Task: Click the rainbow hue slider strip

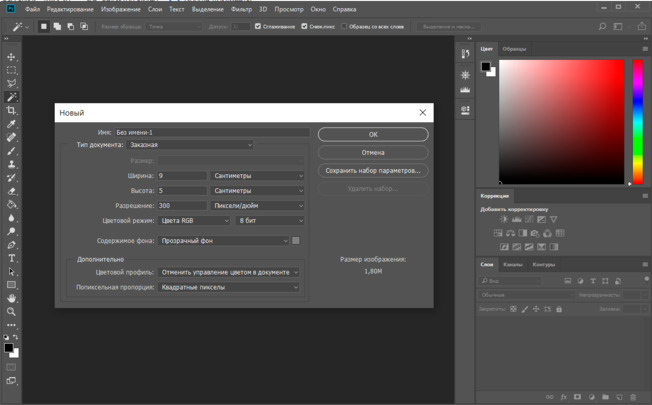Action: 638,123
